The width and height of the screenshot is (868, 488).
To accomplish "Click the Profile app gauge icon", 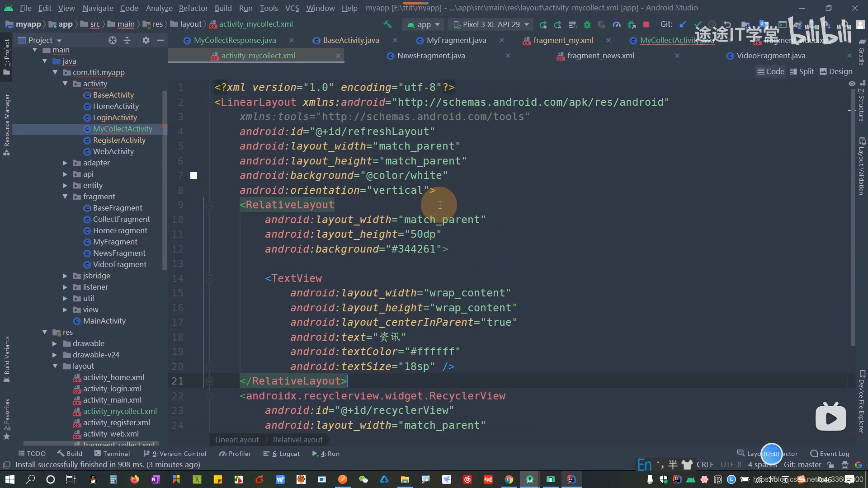I will (616, 24).
